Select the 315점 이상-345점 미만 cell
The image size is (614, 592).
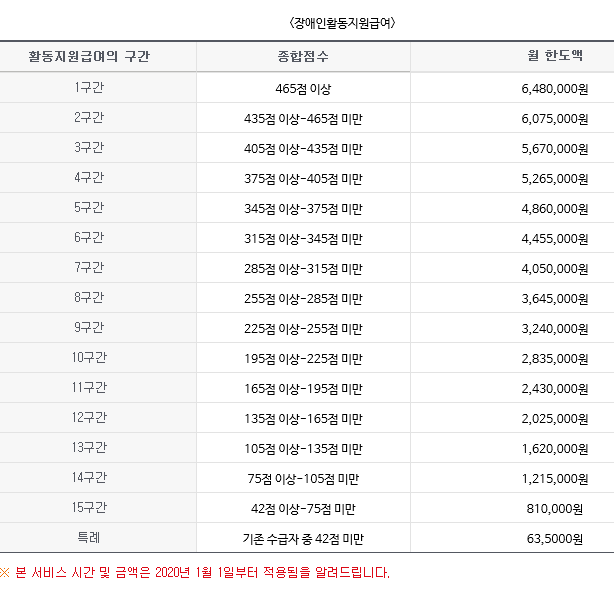pos(303,239)
